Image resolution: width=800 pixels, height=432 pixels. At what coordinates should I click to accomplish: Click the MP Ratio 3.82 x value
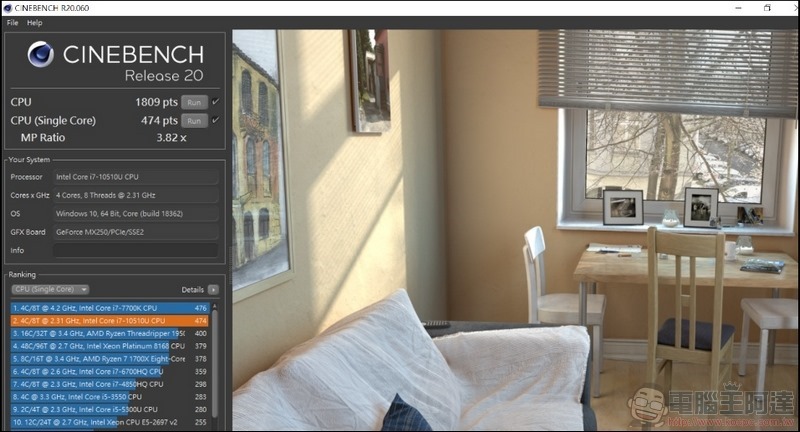[171, 138]
